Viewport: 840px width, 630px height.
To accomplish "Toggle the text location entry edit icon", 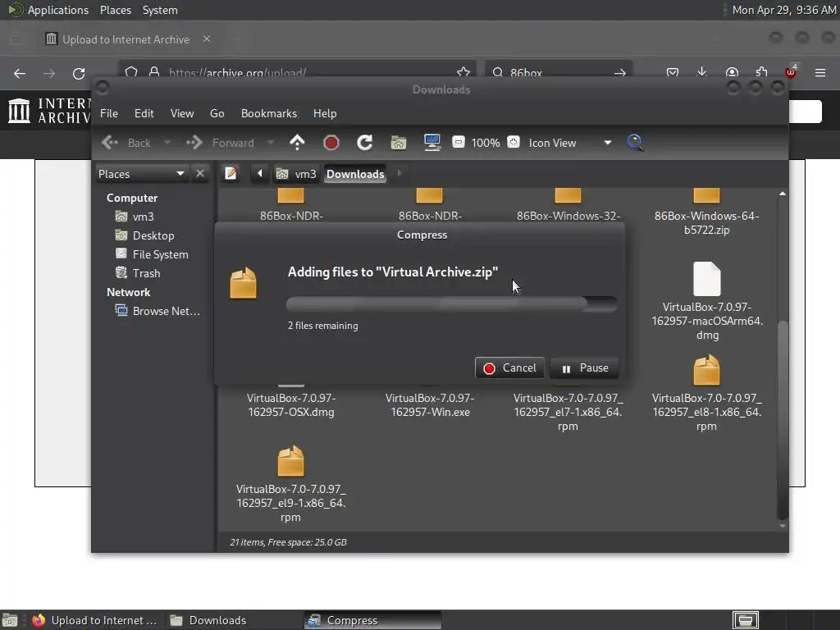I will pyautogui.click(x=231, y=174).
